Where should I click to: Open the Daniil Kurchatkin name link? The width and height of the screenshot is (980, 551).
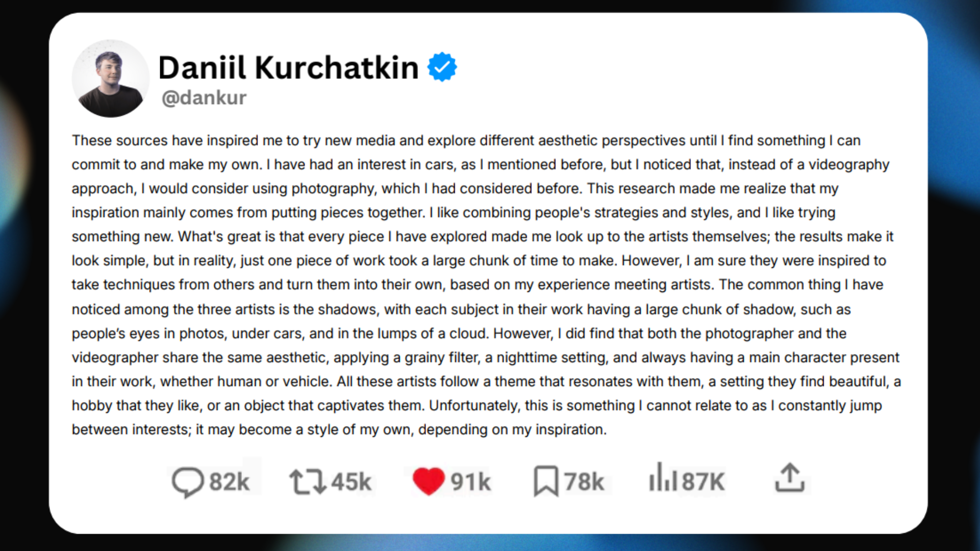[x=287, y=67]
